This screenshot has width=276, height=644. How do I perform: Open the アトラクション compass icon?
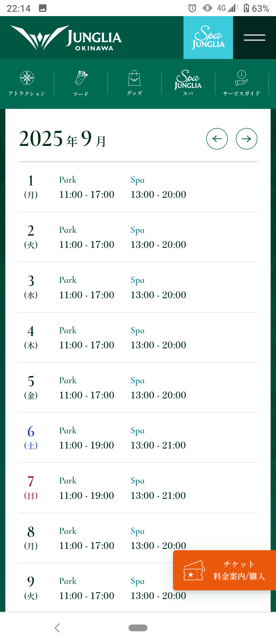pos(27,78)
